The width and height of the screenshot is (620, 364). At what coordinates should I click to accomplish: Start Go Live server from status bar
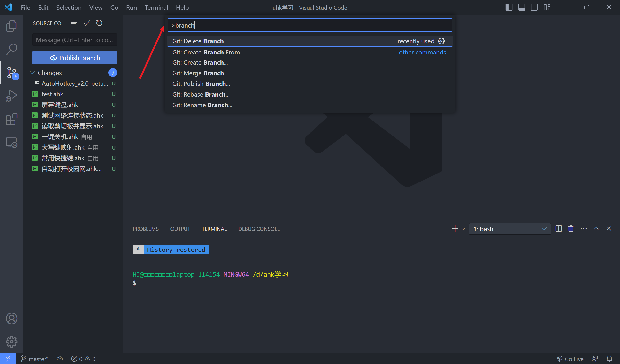click(x=570, y=359)
